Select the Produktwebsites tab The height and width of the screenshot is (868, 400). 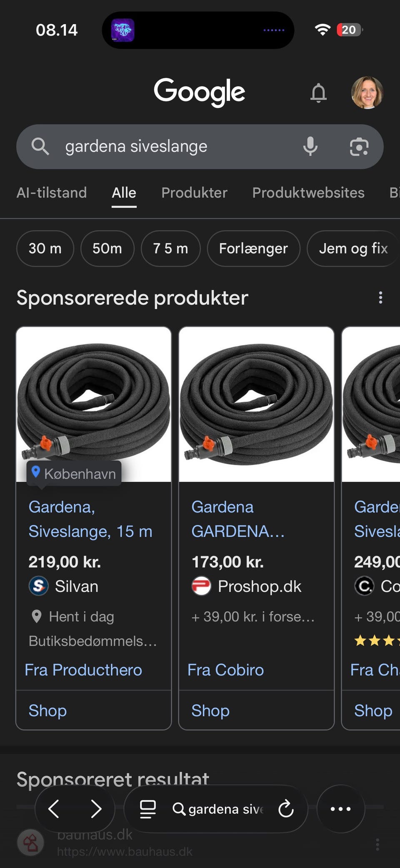click(308, 193)
